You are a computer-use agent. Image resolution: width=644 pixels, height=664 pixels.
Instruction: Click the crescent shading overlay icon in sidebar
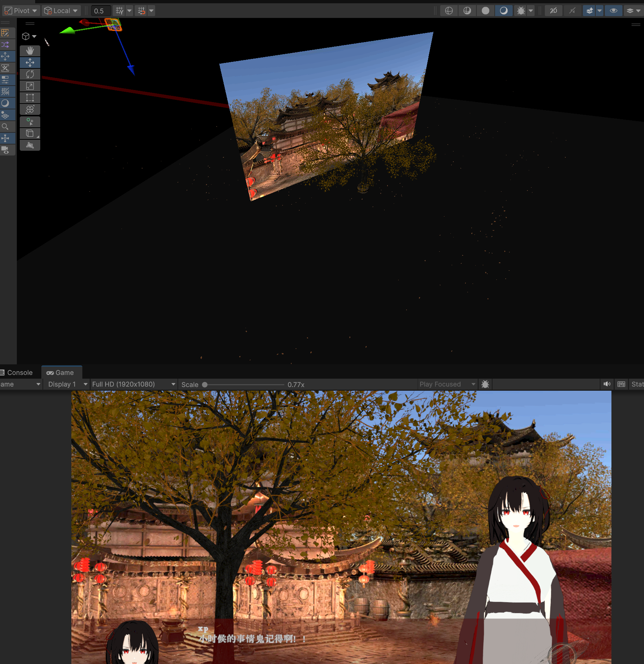click(5, 103)
